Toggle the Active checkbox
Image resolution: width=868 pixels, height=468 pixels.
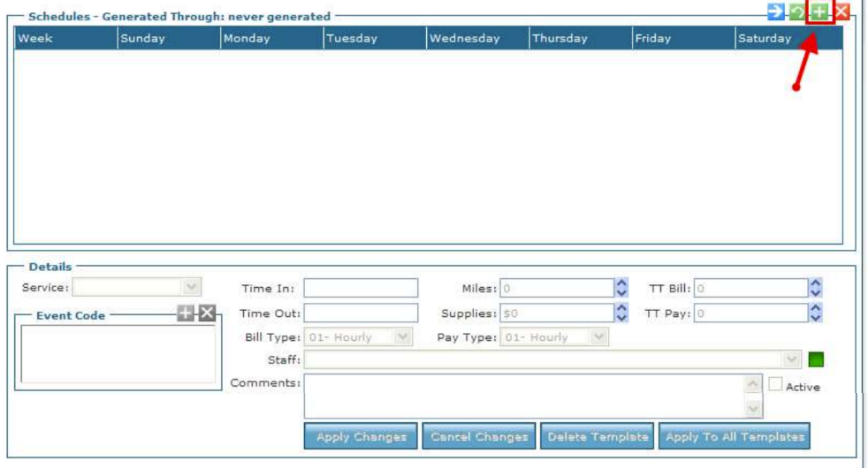pyautogui.click(x=775, y=384)
